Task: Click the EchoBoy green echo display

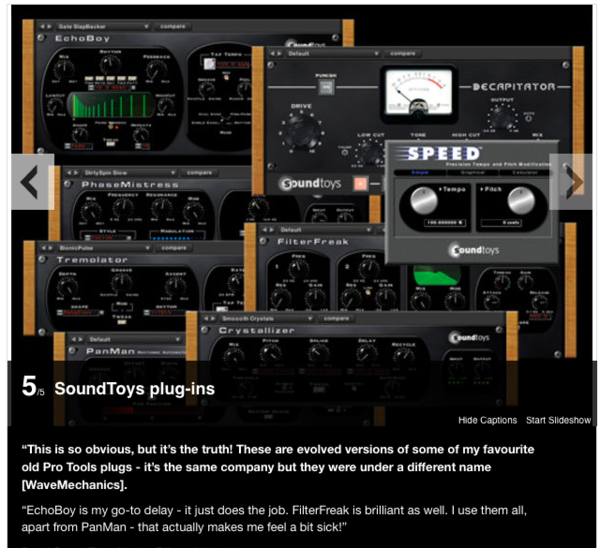Action: (111, 105)
